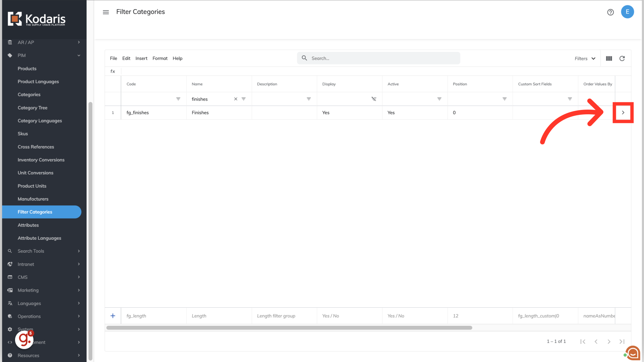This screenshot has height=362, width=644.
Task: Open the column chooser icon
Action: (609, 58)
